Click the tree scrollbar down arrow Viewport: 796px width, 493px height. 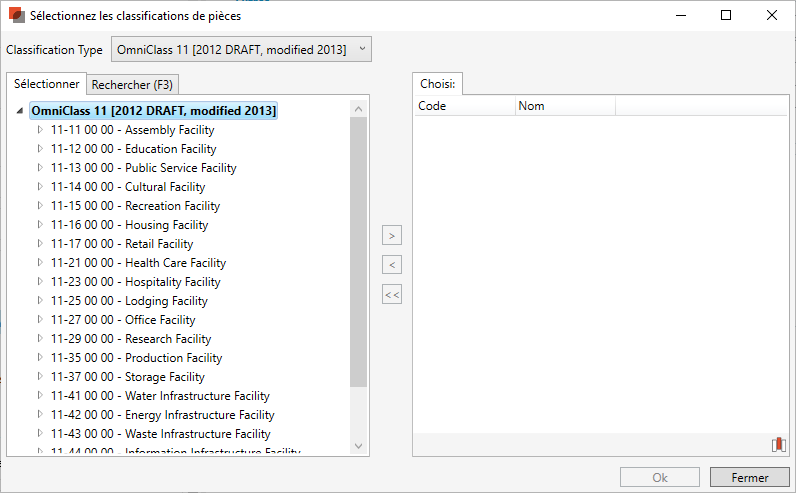pos(359,445)
